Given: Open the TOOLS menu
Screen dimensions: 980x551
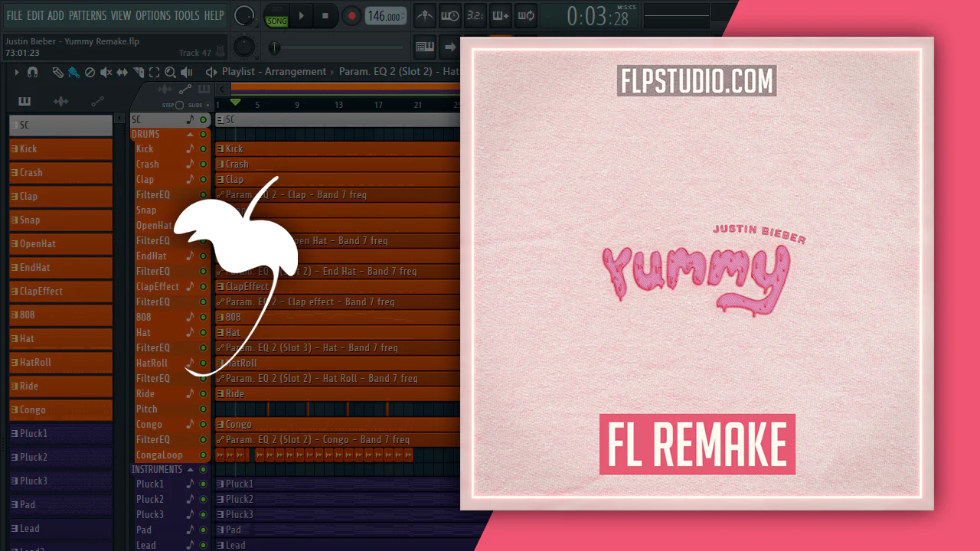Looking at the screenshot, I should point(187,15).
